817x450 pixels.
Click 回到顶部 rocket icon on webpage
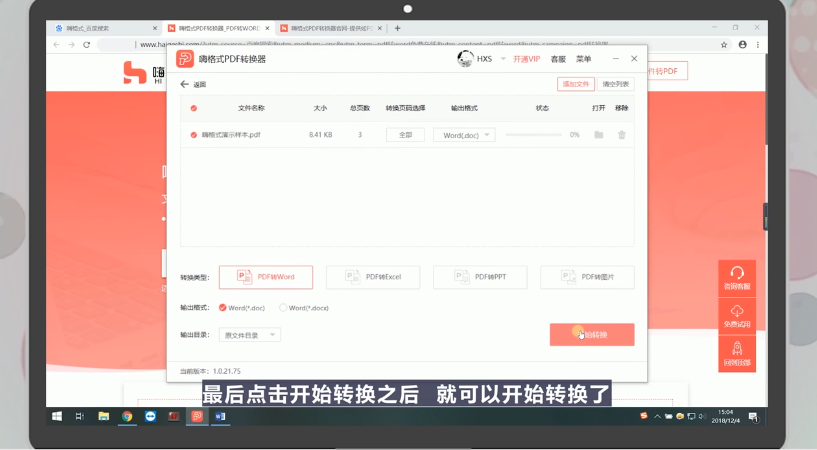[x=737, y=348]
